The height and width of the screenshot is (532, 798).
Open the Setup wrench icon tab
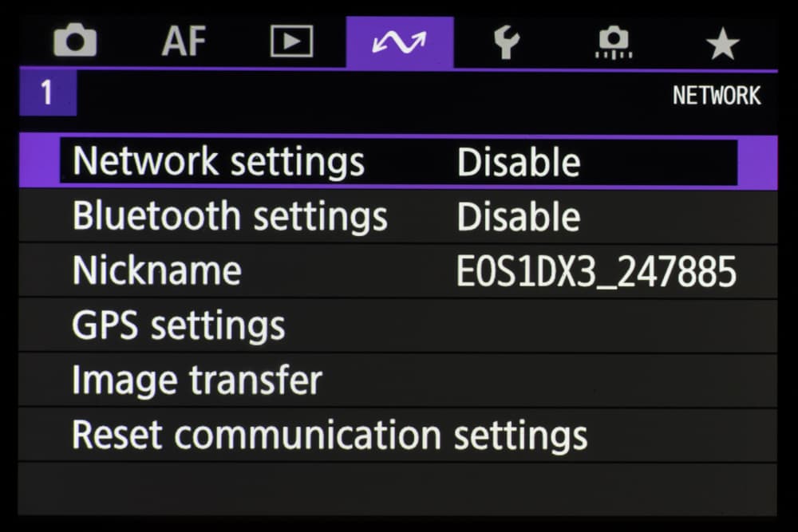[506, 41]
